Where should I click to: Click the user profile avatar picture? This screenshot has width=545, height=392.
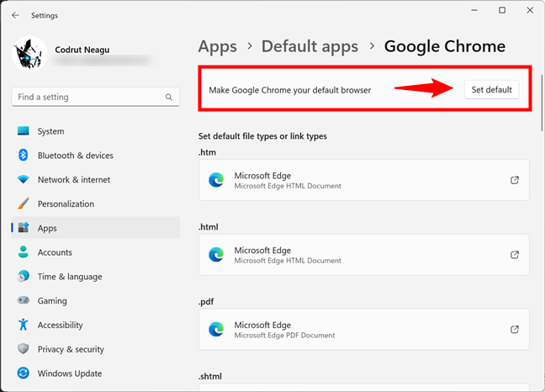click(30, 53)
